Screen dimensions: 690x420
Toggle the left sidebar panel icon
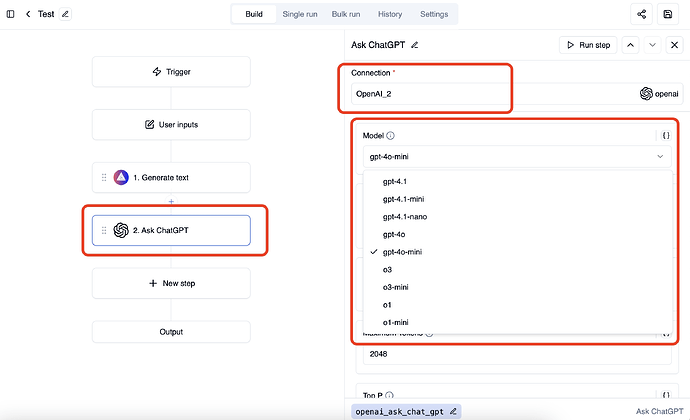pos(11,14)
